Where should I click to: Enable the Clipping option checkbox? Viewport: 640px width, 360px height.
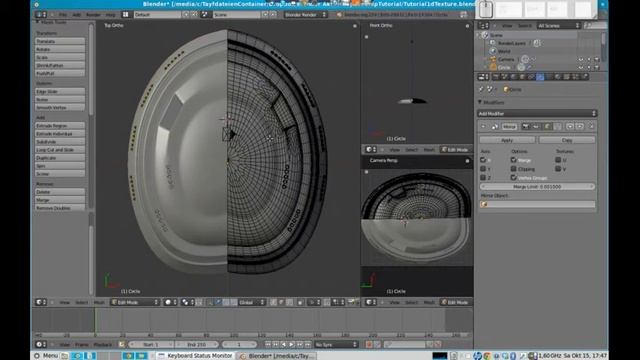513,169
